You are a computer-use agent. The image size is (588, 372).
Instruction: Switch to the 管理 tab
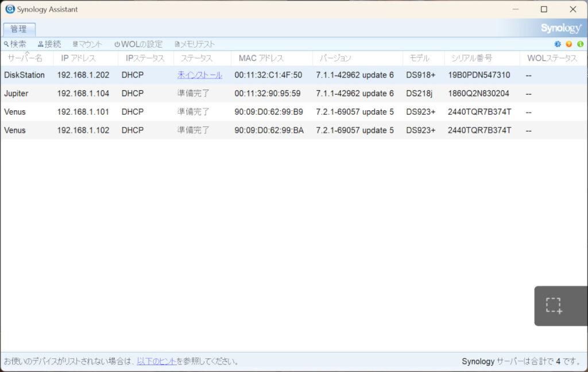point(19,29)
